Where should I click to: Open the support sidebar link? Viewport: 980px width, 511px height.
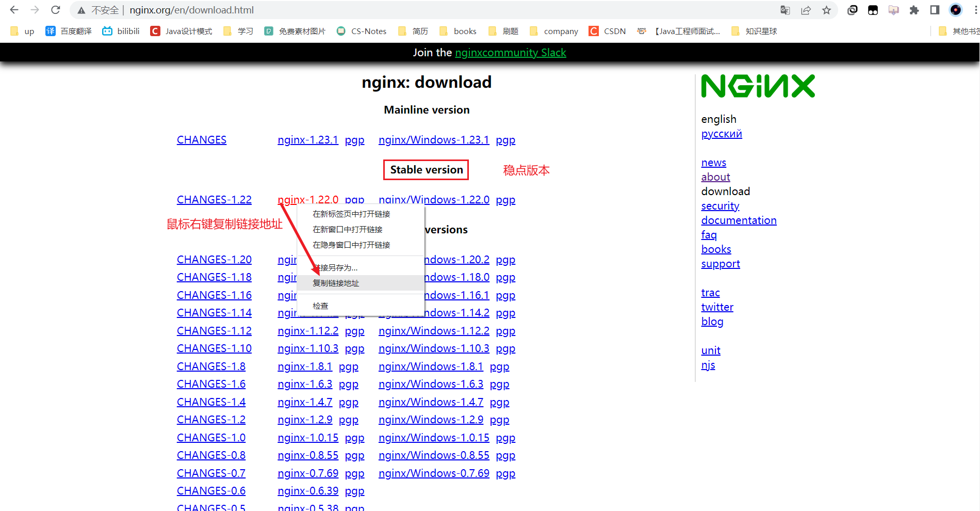coord(721,264)
